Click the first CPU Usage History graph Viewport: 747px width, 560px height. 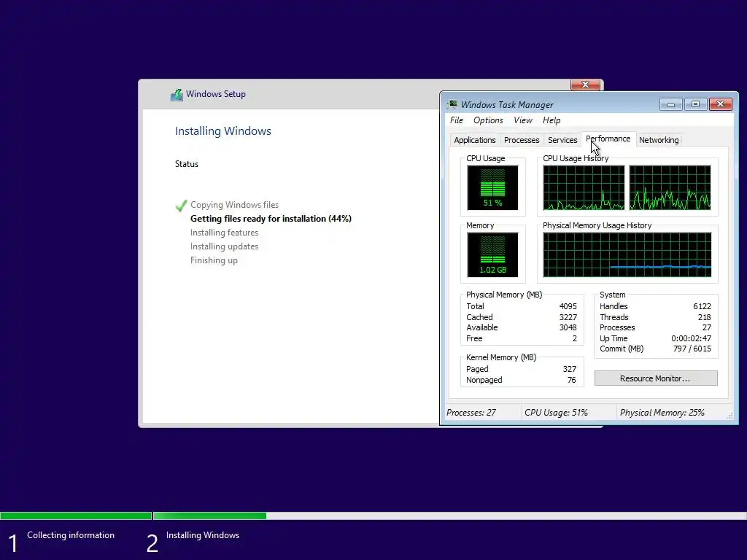click(584, 187)
